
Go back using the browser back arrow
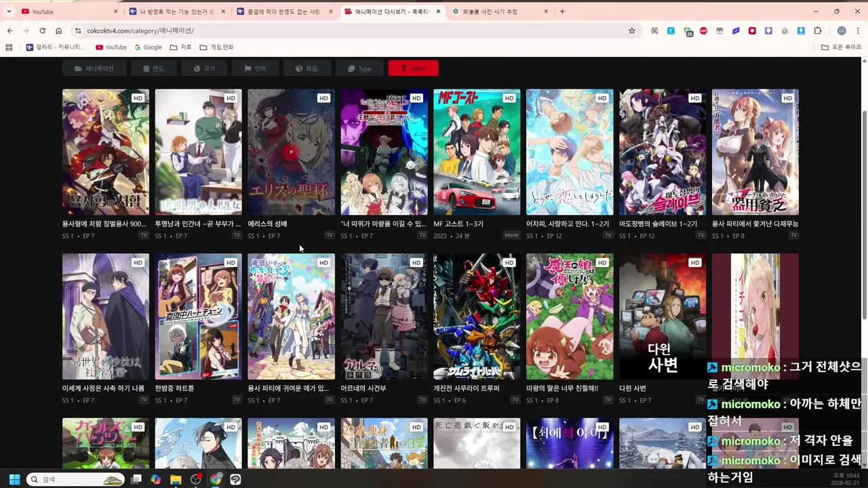pyautogui.click(x=9, y=30)
